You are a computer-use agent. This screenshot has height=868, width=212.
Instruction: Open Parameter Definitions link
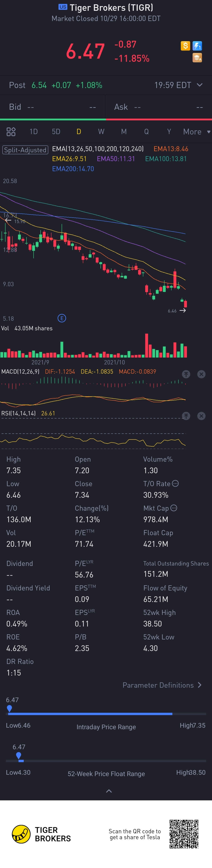pyautogui.click(x=162, y=685)
